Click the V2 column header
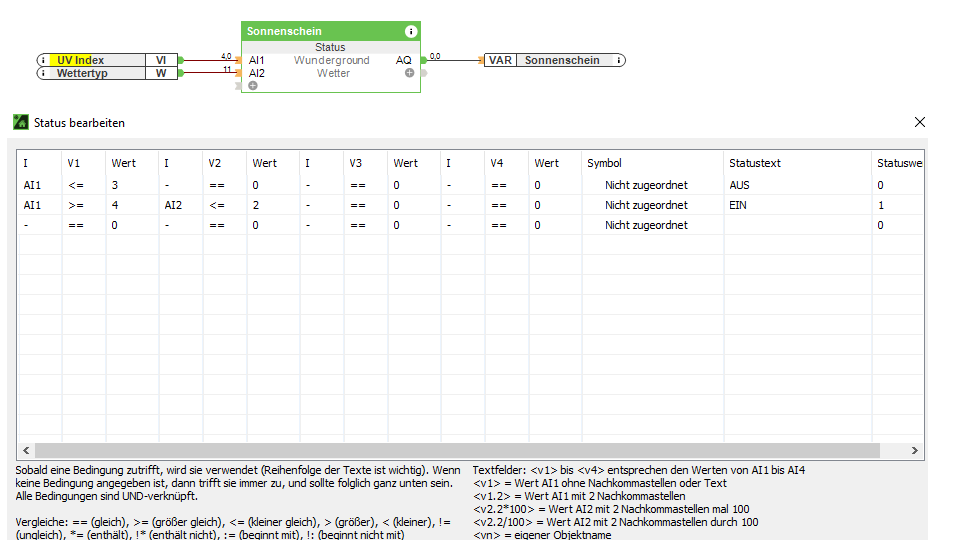This screenshot has width=960, height=540. click(x=214, y=163)
